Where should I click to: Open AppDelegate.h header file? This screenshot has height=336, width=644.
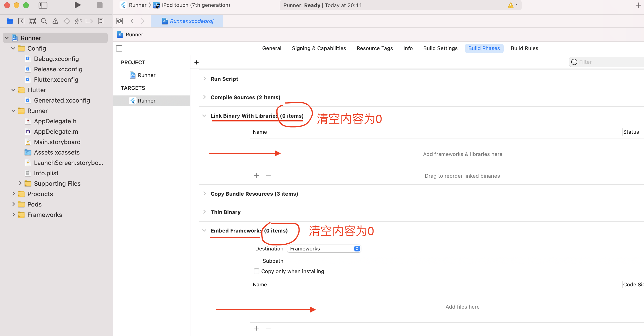pyautogui.click(x=55, y=121)
